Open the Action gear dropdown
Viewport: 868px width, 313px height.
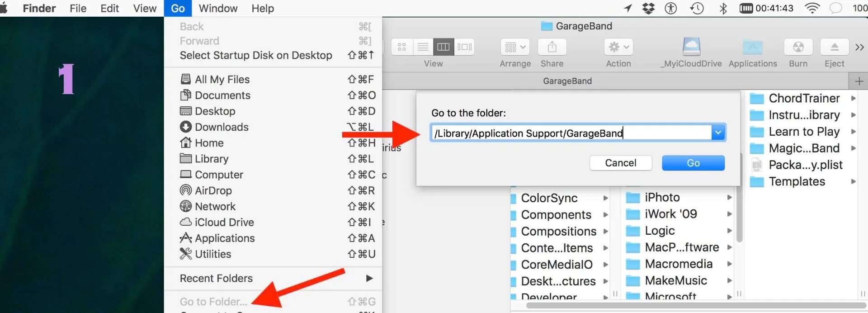click(x=618, y=47)
